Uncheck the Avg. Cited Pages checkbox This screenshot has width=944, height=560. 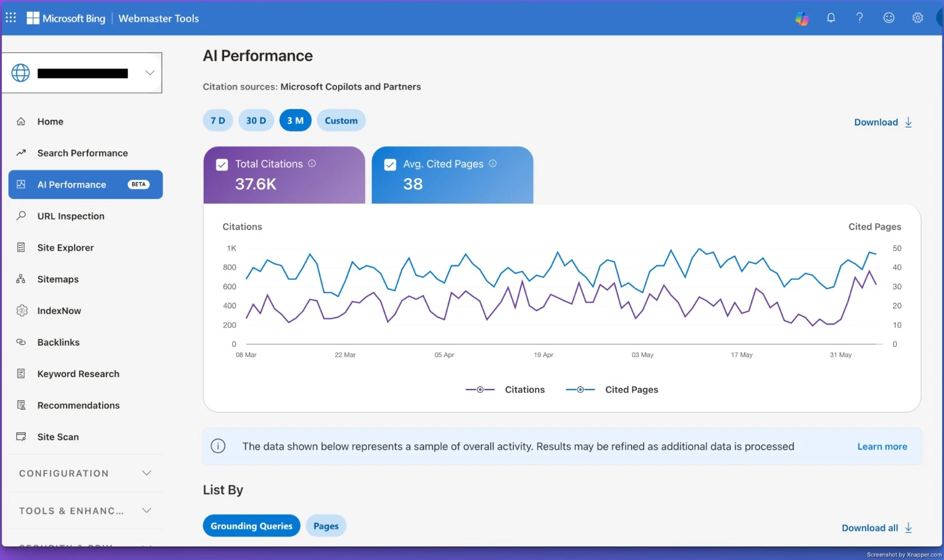(390, 165)
